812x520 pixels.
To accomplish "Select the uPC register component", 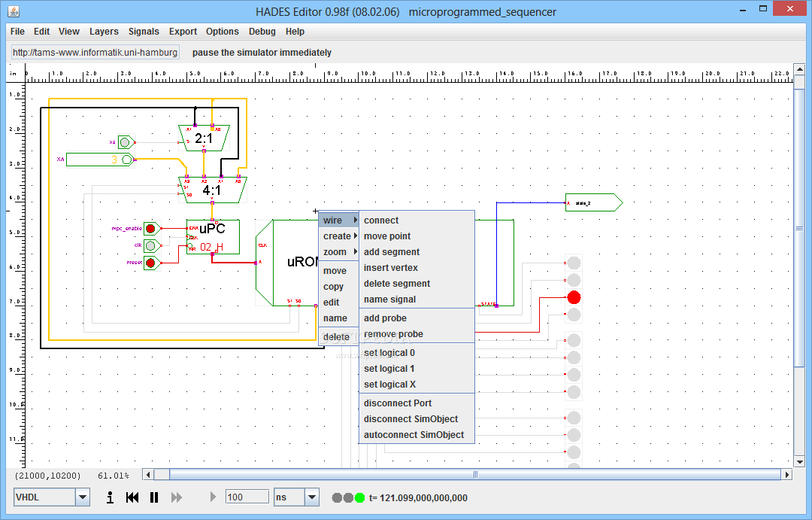I will pos(213,237).
